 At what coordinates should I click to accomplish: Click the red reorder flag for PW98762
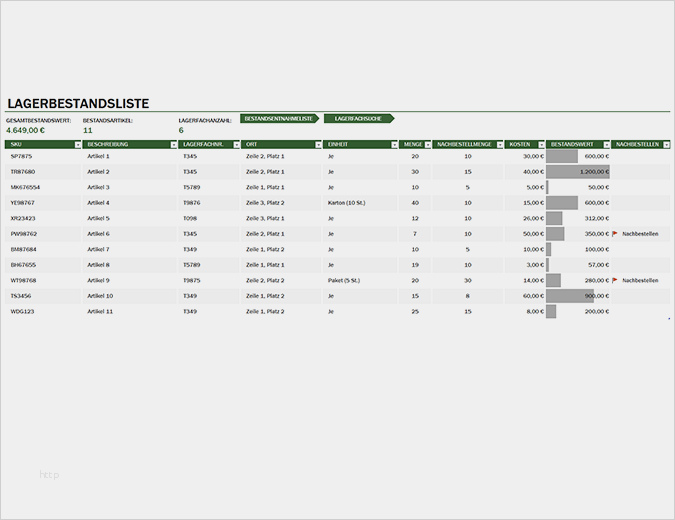[x=615, y=234]
